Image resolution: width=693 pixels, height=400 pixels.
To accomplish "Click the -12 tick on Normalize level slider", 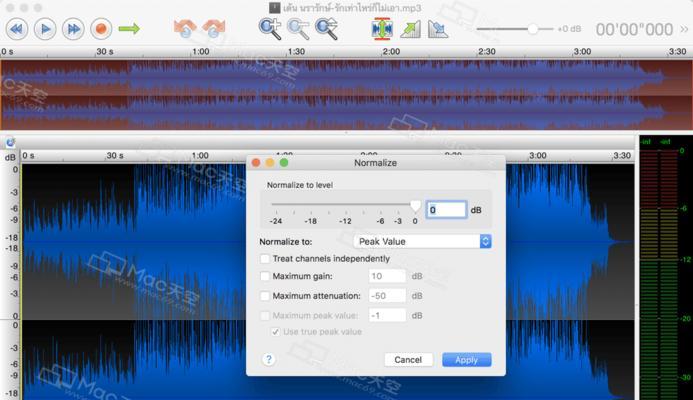I will tap(345, 221).
